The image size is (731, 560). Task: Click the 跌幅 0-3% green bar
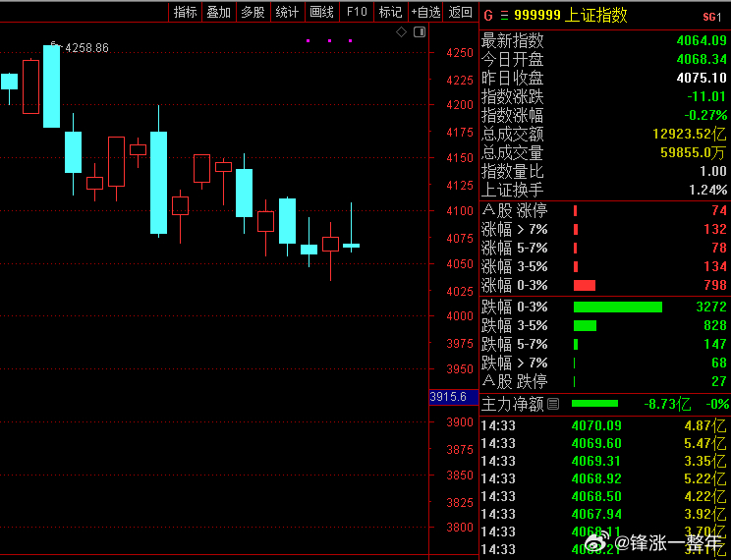click(618, 307)
